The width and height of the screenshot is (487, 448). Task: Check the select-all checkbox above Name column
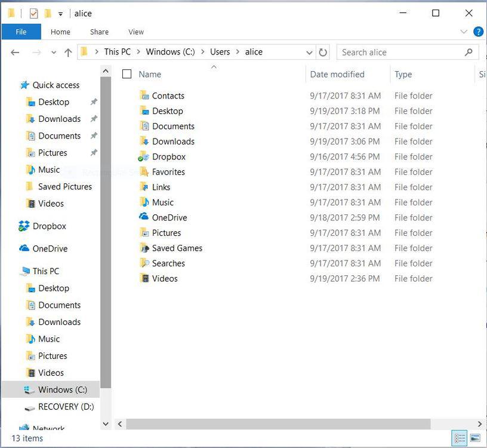(x=127, y=73)
